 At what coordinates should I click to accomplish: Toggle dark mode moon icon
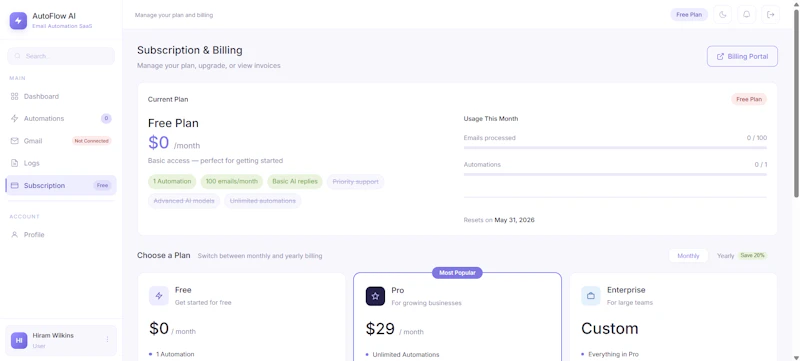[722, 15]
